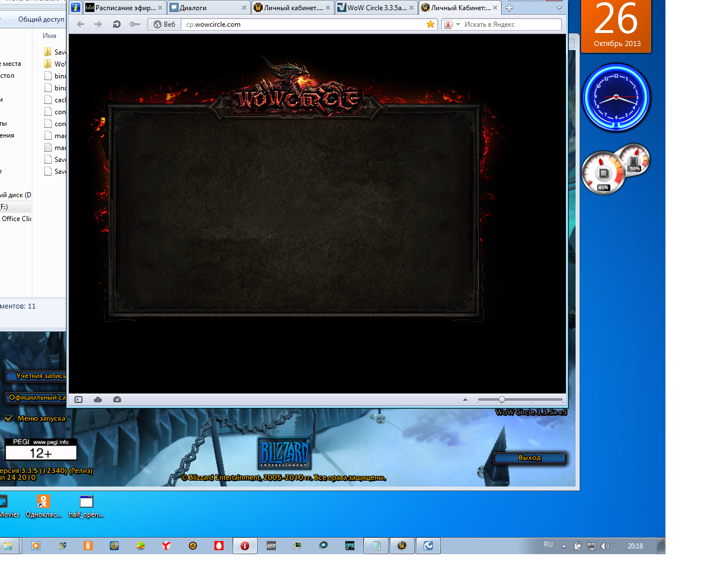Screen dimensions: 728x582
Task: Open the media player taskbar icon
Action: pos(36,546)
